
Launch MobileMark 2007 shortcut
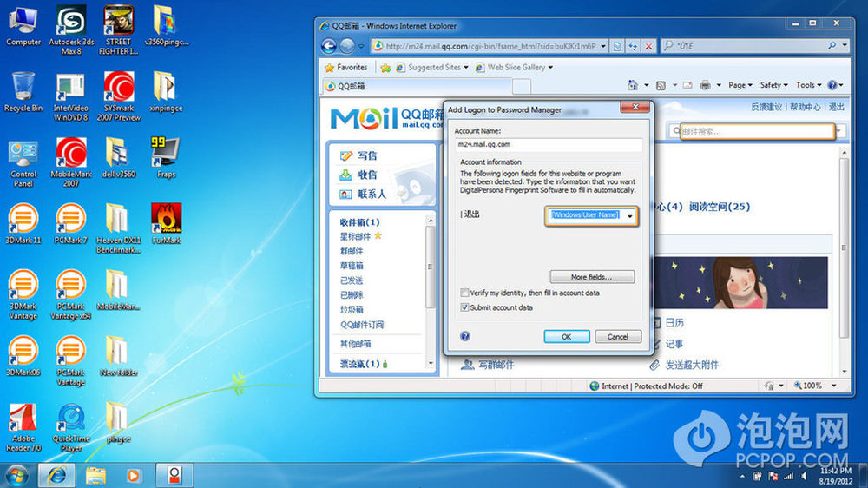coord(71,163)
